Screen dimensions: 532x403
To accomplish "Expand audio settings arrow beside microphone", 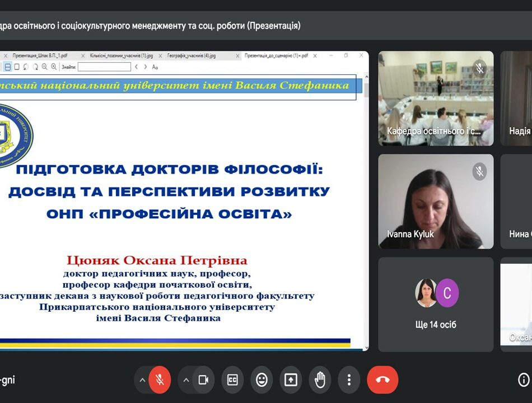I will [x=142, y=380].
